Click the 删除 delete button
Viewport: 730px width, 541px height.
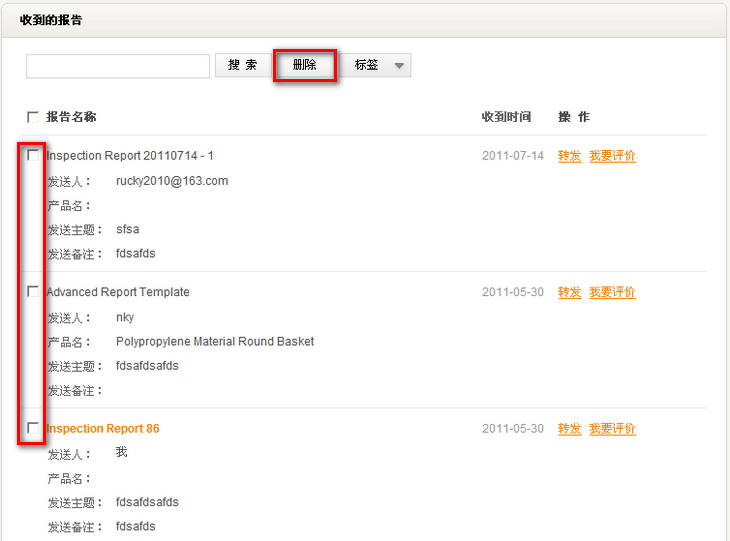[305, 65]
